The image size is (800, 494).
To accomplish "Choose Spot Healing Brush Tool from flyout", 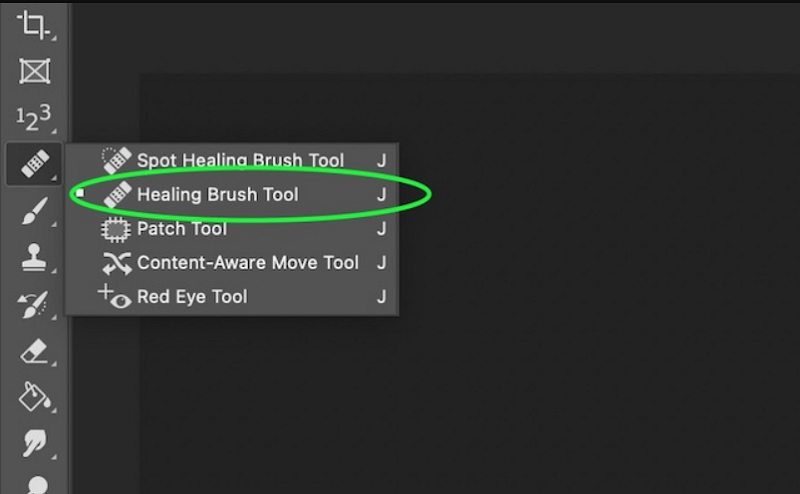I will click(240, 160).
